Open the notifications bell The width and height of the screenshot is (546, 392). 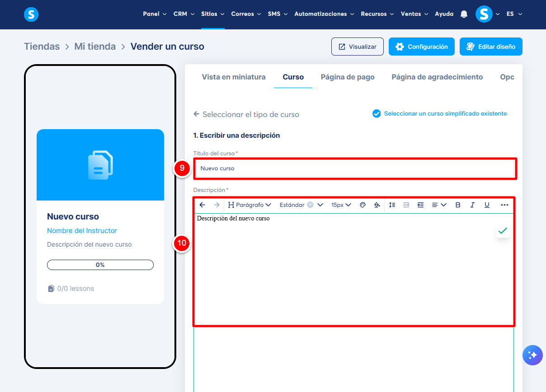tap(464, 14)
